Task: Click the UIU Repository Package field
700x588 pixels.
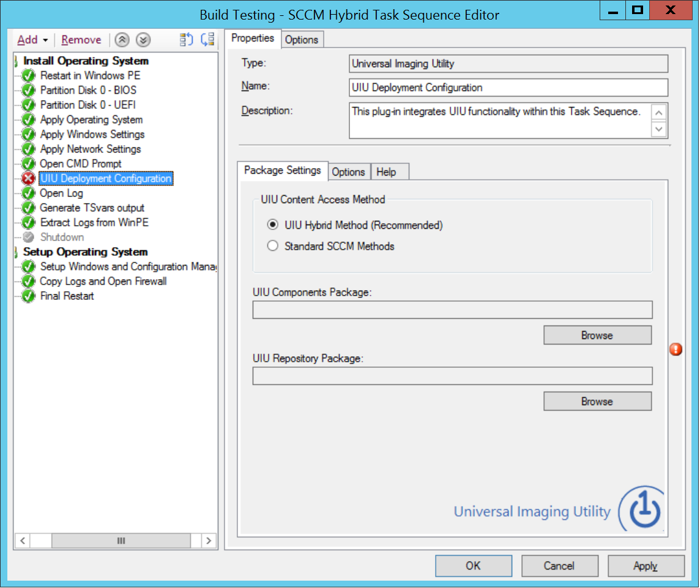Action: click(453, 376)
